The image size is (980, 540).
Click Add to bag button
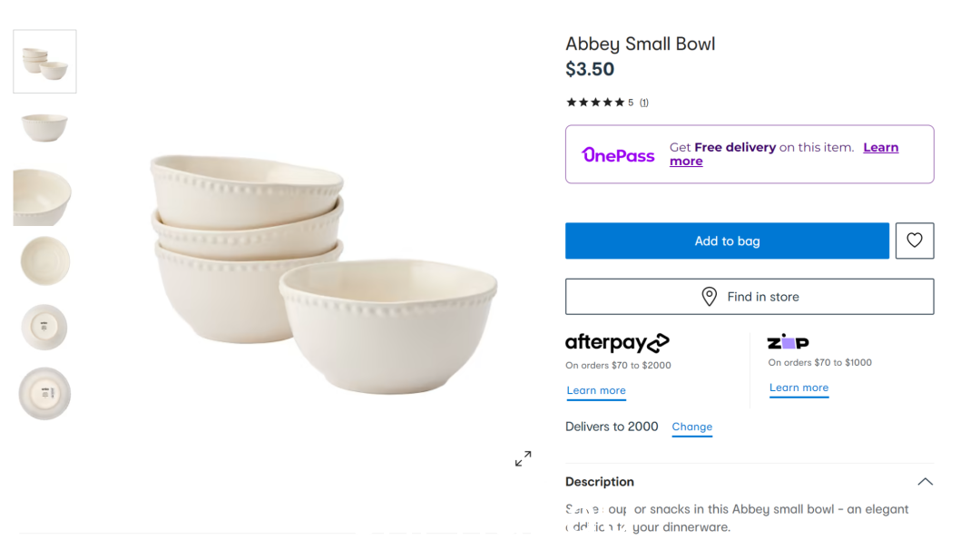pyautogui.click(x=727, y=241)
